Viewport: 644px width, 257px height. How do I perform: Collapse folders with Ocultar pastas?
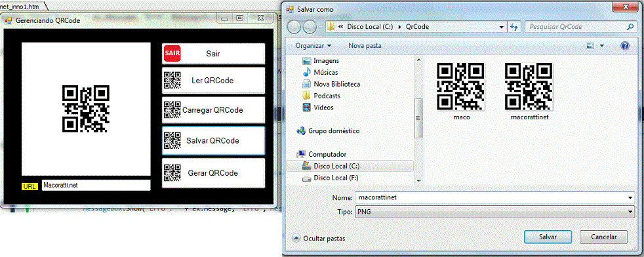(x=319, y=238)
